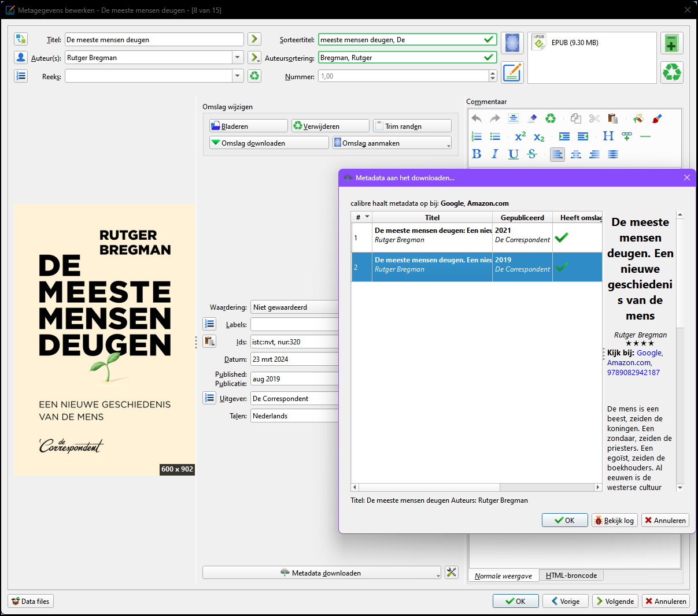This screenshot has height=616, width=698.
Task: Sort results by Heeft omslag column header
Action: 577,217
